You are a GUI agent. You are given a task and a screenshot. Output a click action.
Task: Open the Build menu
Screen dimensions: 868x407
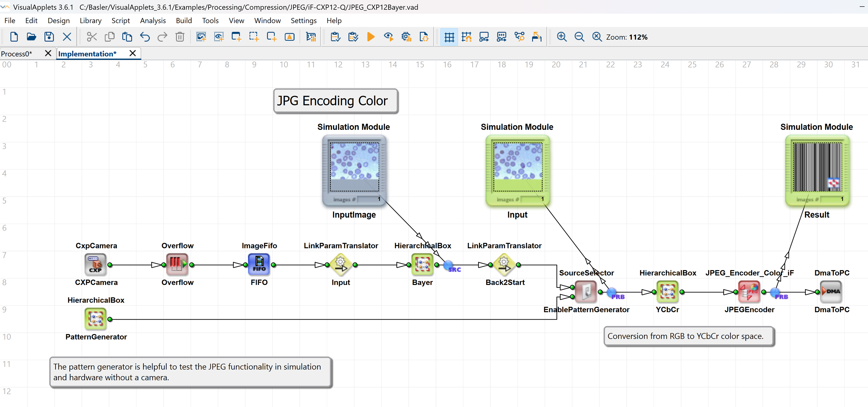coord(184,21)
